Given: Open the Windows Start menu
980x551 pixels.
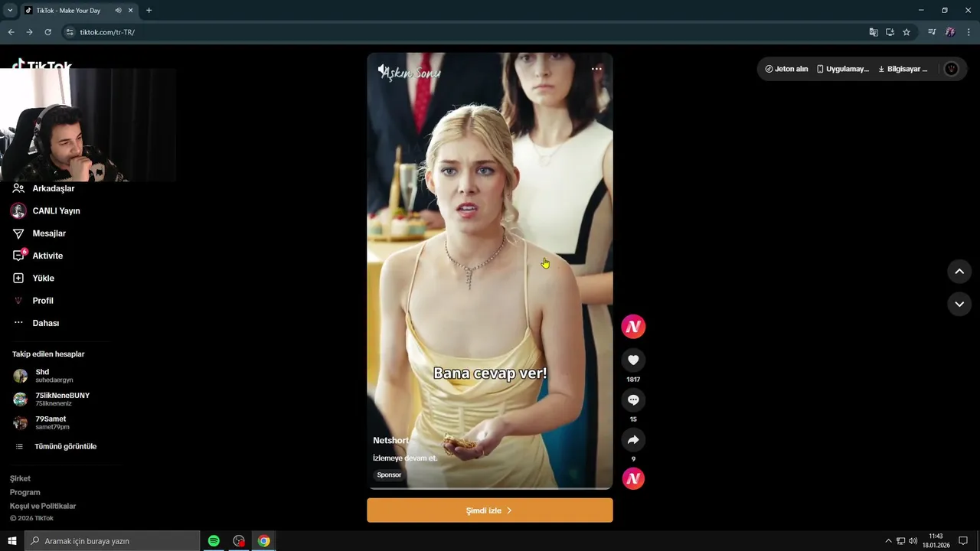Looking at the screenshot, I should tap(12, 541).
